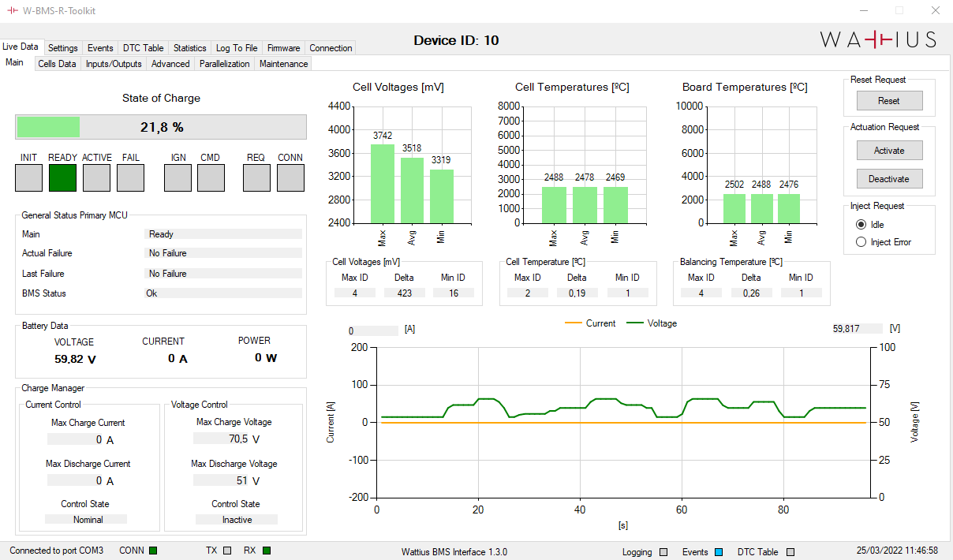
Task: Select the Main sub-tab
Action: point(15,63)
